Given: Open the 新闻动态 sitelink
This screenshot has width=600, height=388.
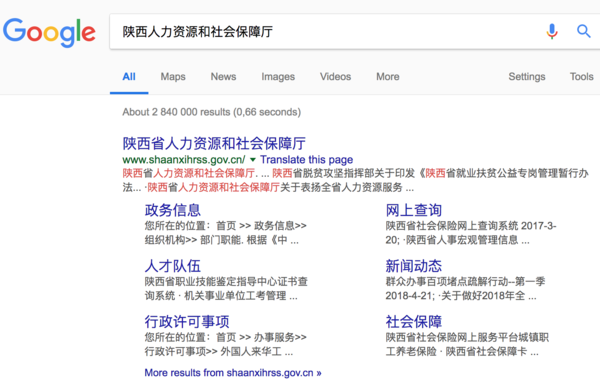Looking at the screenshot, I should (x=414, y=266).
